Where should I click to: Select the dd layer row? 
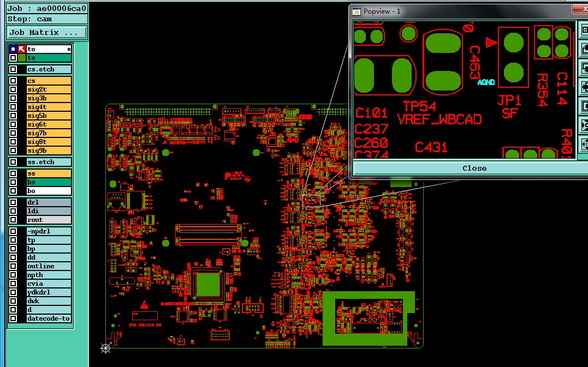click(x=49, y=257)
